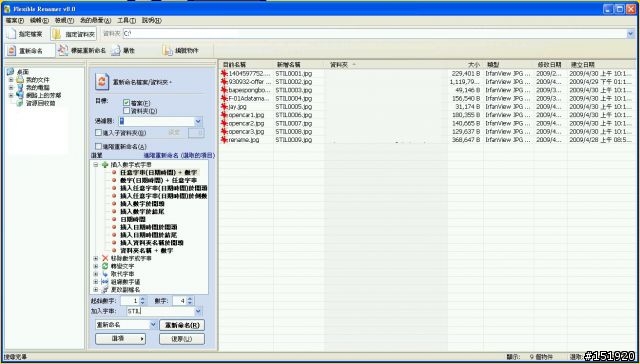Collapse the insert number/string preset group
Viewport: 640px width, 364px height.
coord(96,165)
